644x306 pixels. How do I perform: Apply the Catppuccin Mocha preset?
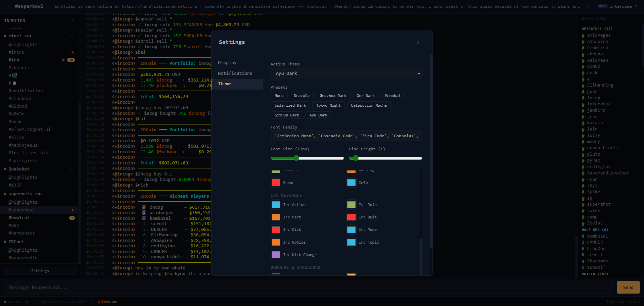(x=369, y=105)
